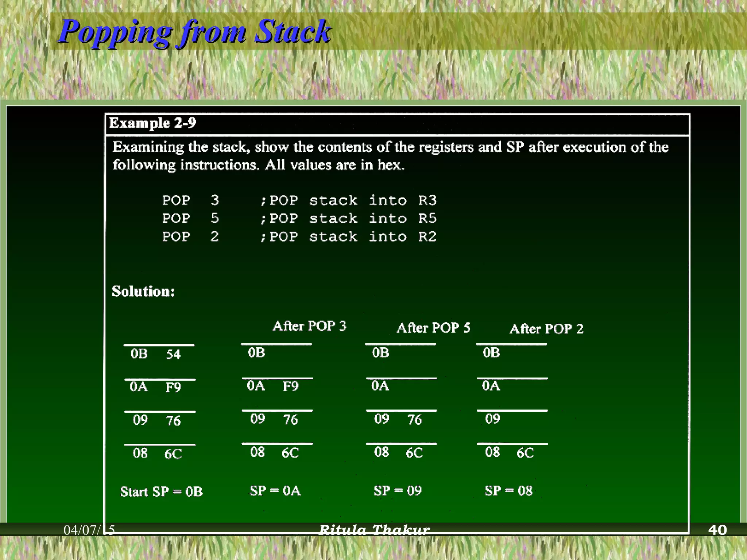Click the 'Popping from Stack' slide title
Screen dimensions: 747x560
coord(194,32)
